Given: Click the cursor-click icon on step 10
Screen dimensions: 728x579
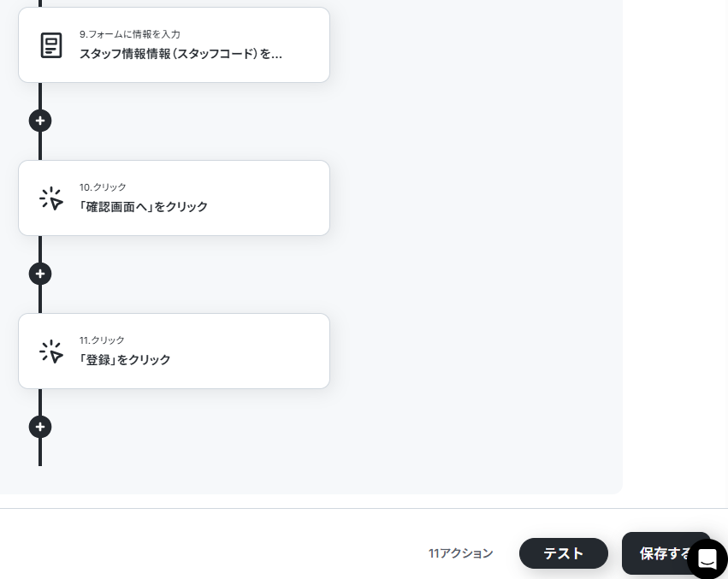Looking at the screenshot, I should tap(51, 198).
